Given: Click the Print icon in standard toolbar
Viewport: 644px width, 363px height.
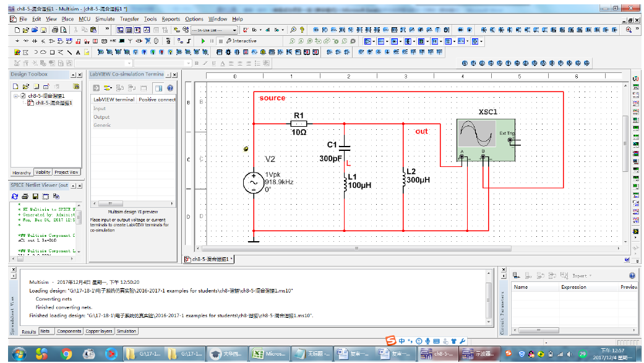Looking at the screenshot, I should [54, 30].
